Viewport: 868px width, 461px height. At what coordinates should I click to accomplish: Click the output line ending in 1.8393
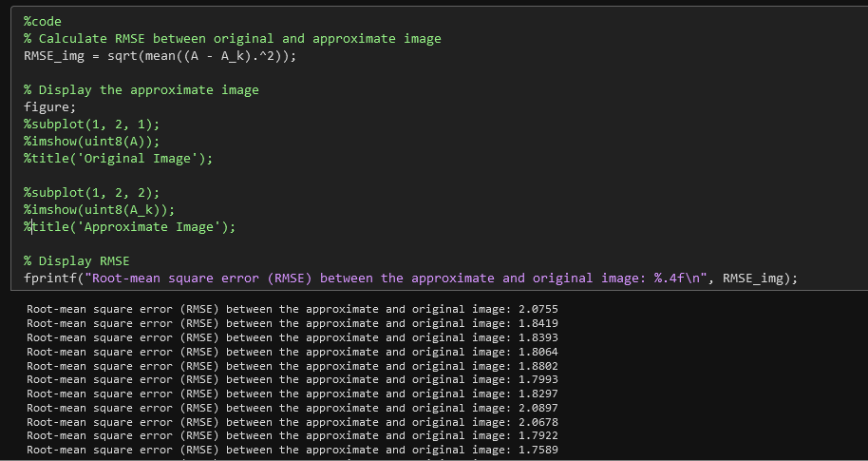pos(292,337)
